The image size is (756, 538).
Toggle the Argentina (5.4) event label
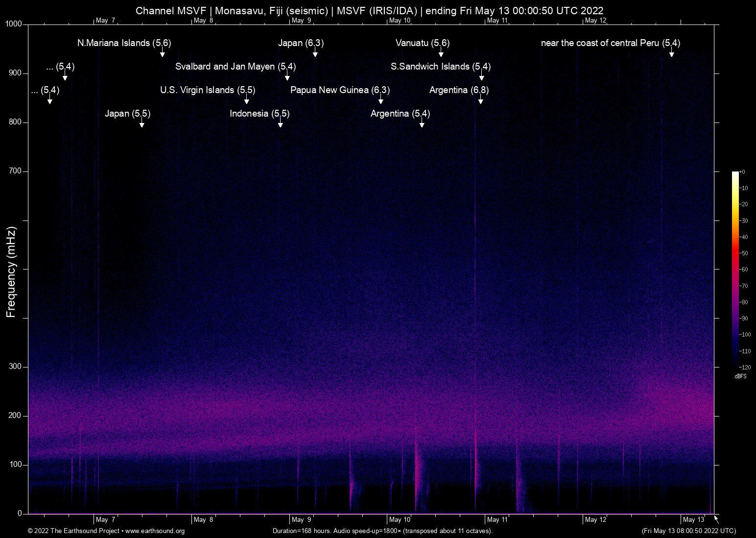[400, 113]
